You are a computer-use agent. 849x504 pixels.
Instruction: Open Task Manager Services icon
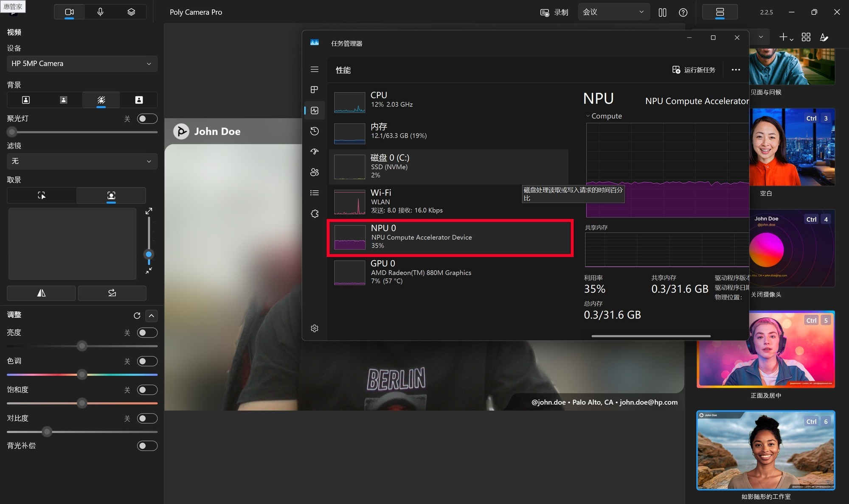pyautogui.click(x=315, y=213)
